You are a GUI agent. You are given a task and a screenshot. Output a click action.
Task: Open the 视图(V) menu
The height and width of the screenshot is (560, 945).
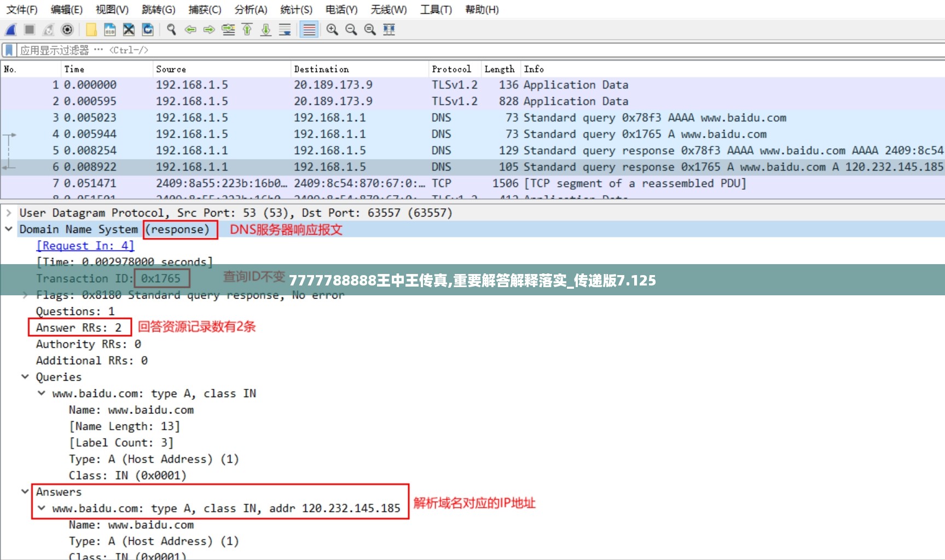pos(112,9)
